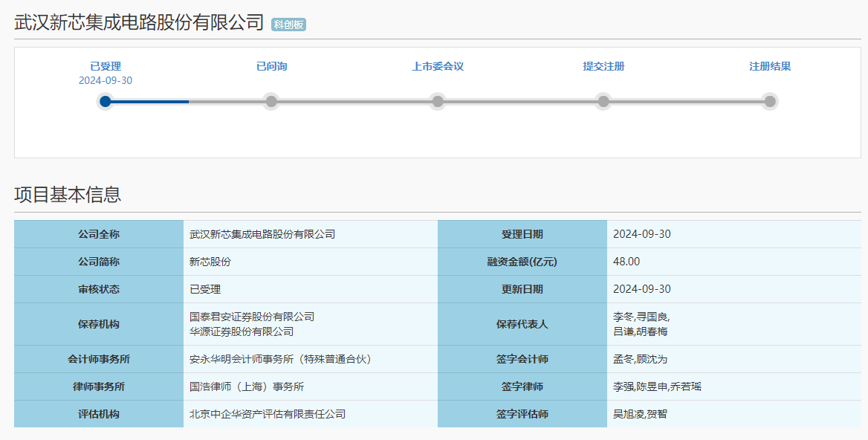Click the 上市委会议 progress step dot

click(x=438, y=101)
